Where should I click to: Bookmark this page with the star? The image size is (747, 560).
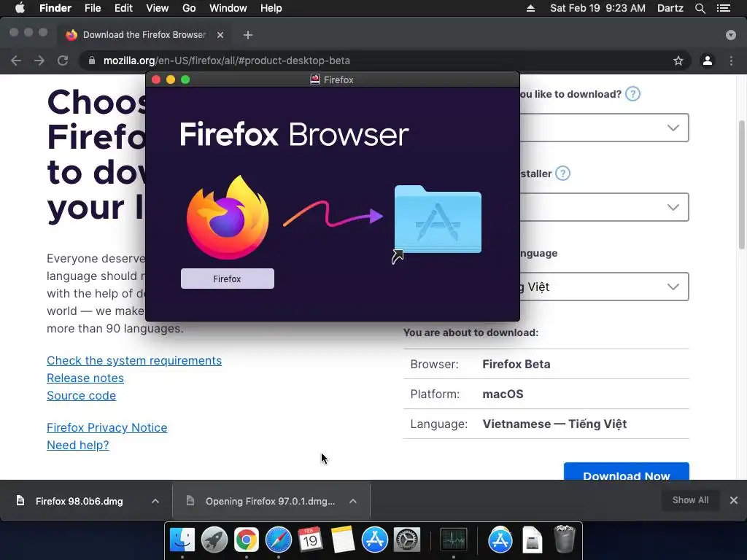pyautogui.click(x=678, y=61)
